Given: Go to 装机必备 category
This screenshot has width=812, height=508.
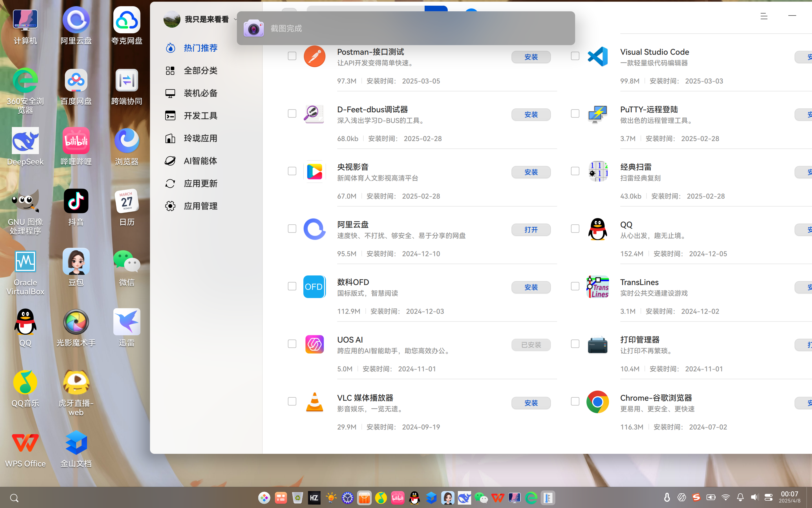Looking at the screenshot, I should [x=191, y=93].
